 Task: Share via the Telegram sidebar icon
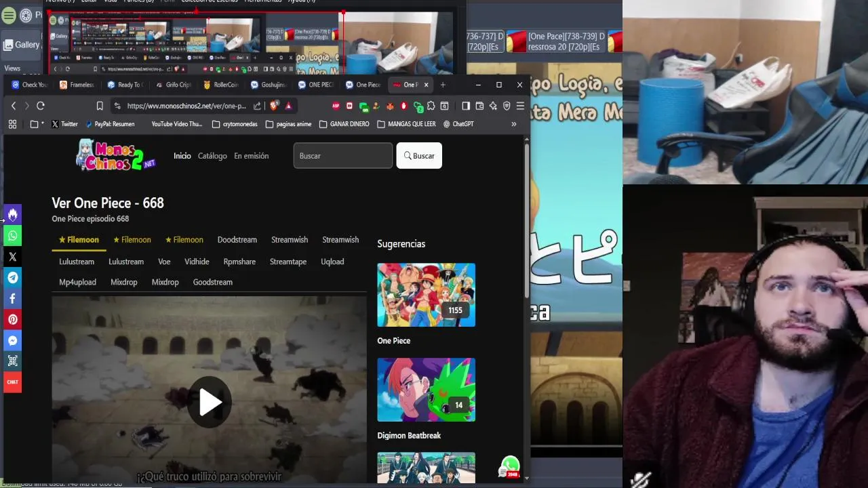12,278
